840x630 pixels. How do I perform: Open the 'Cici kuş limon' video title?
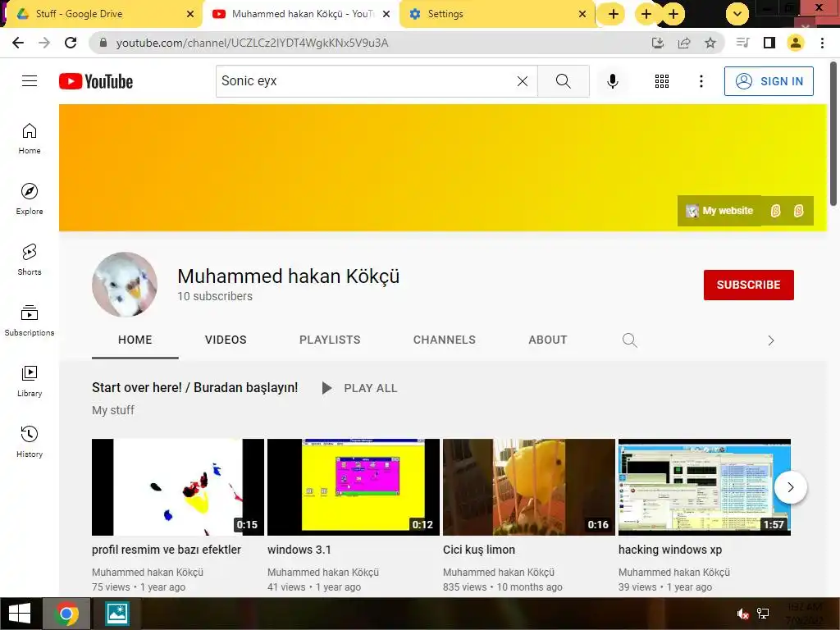point(479,550)
